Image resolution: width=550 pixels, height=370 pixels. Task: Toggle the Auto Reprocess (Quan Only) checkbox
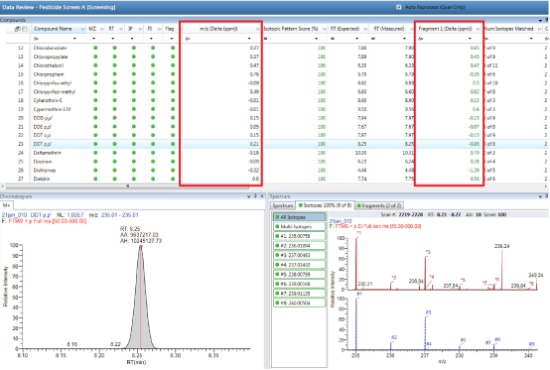click(x=398, y=7)
